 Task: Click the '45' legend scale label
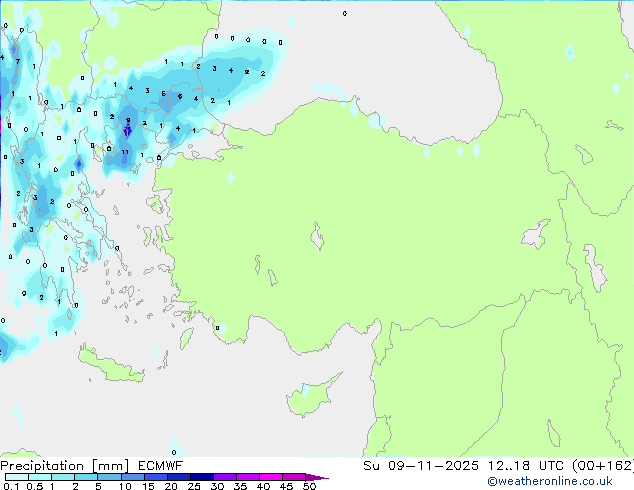(x=286, y=486)
